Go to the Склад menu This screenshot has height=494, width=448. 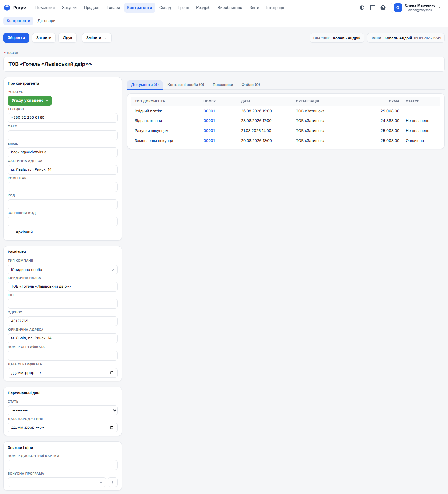pyautogui.click(x=165, y=8)
